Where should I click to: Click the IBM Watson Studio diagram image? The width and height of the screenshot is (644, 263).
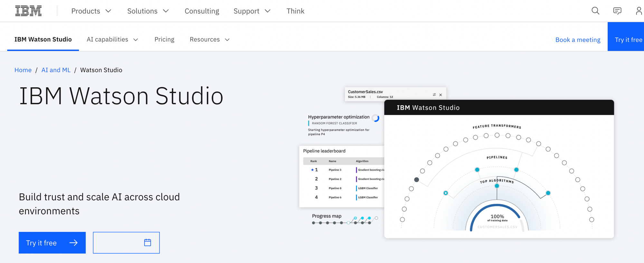coord(499,169)
